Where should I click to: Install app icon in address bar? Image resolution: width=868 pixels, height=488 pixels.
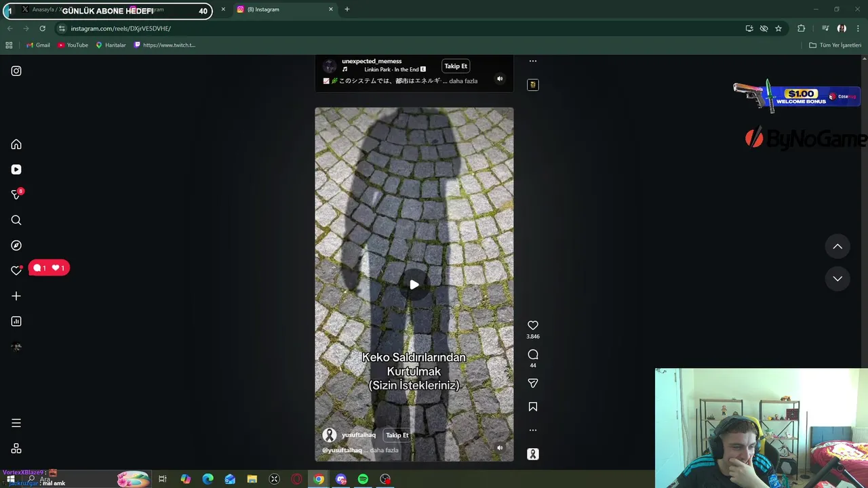(x=749, y=28)
